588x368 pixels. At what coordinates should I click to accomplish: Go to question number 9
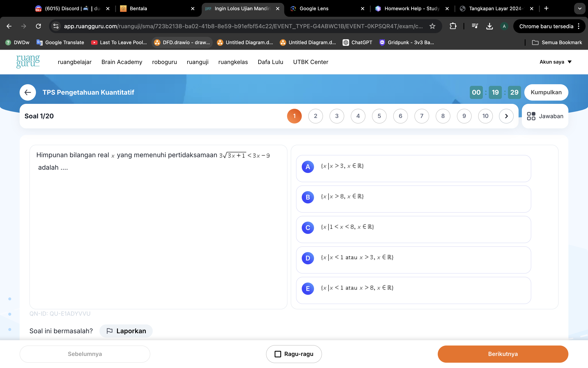click(464, 116)
